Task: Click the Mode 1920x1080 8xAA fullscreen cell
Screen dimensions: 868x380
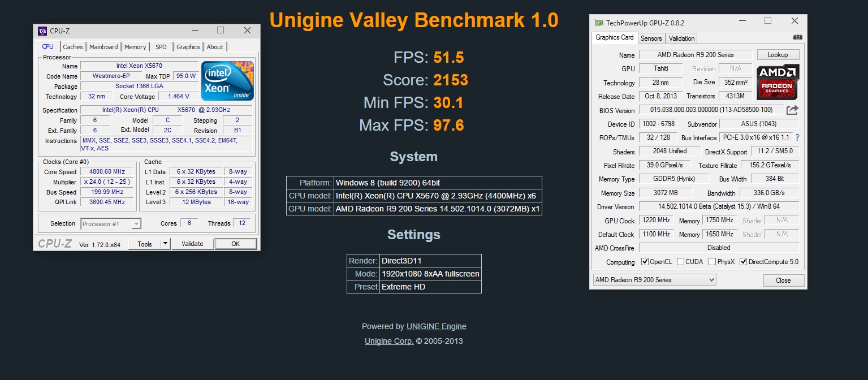Action: 430,274
